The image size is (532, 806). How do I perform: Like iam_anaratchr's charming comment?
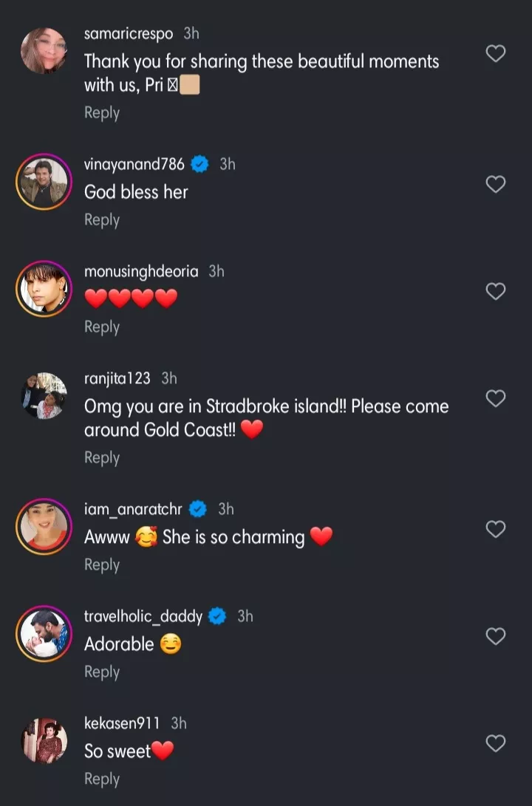pos(495,529)
